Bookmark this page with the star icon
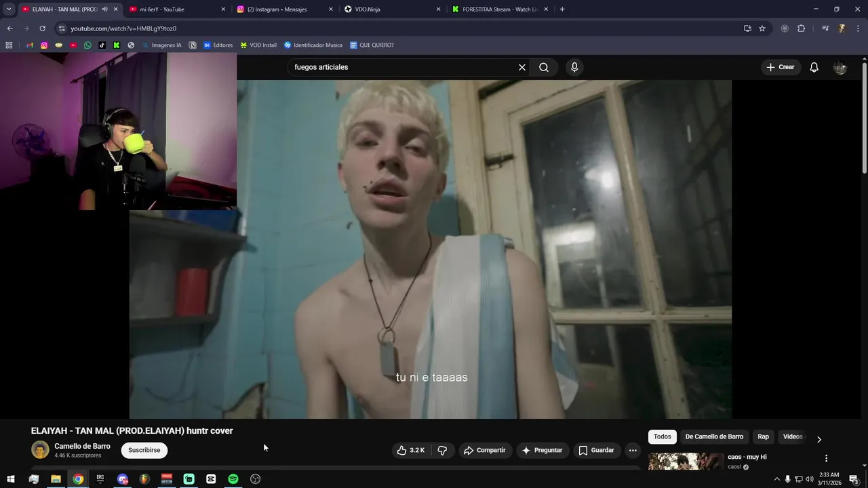 click(762, 28)
